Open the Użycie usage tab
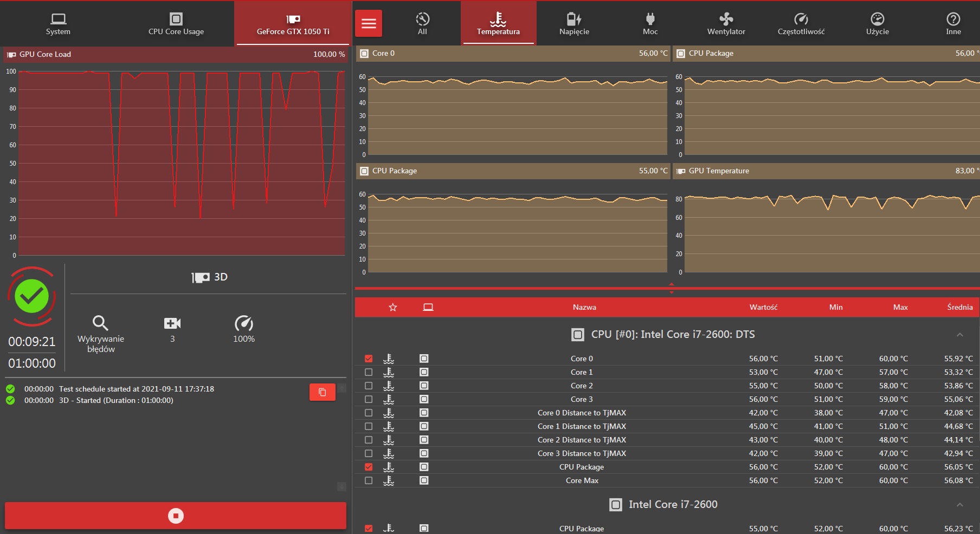This screenshot has width=980, height=534. click(878, 23)
